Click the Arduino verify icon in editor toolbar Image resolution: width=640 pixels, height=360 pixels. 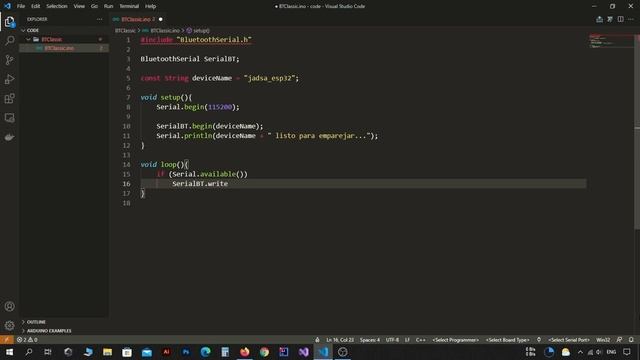(x=610, y=19)
